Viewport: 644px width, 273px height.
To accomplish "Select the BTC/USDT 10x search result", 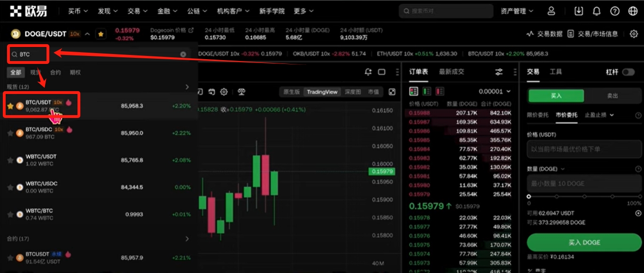I will coord(100,106).
